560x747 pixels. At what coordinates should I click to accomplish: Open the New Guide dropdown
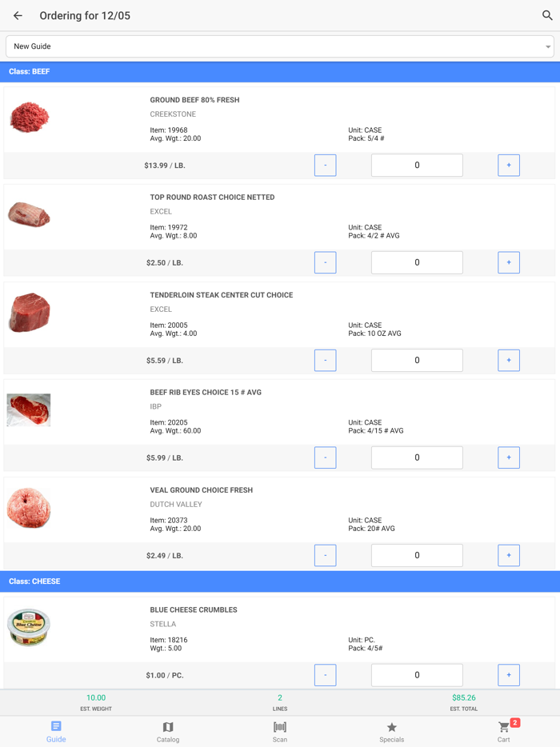click(x=280, y=46)
